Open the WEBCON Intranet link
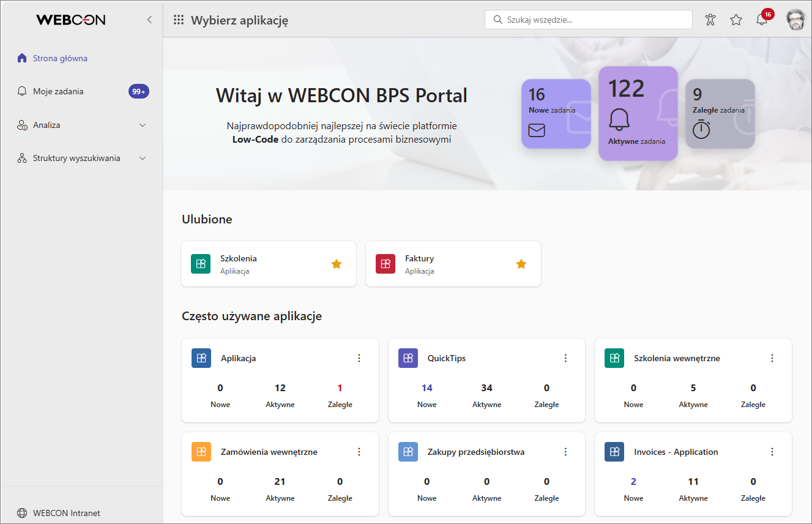This screenshot has height=524, width=812. pos(67,513)
